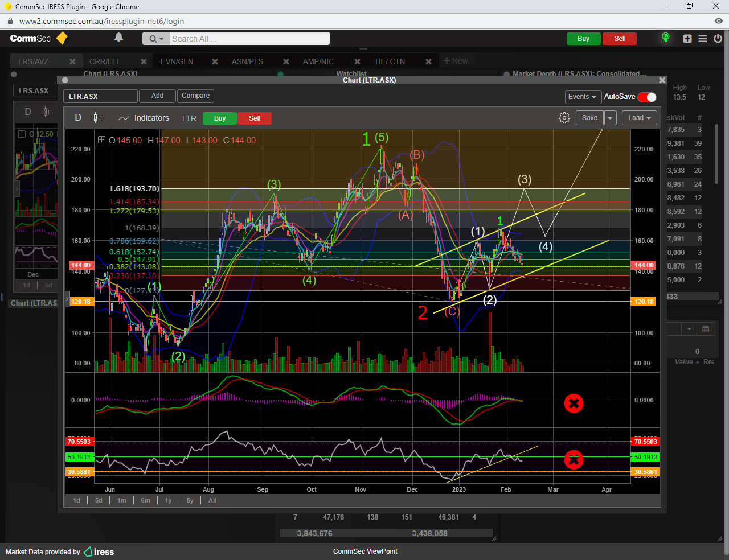The width and height of the screenshot is (729, 560).
Task: Click the top bar Buy button
Action: [583, 39]
